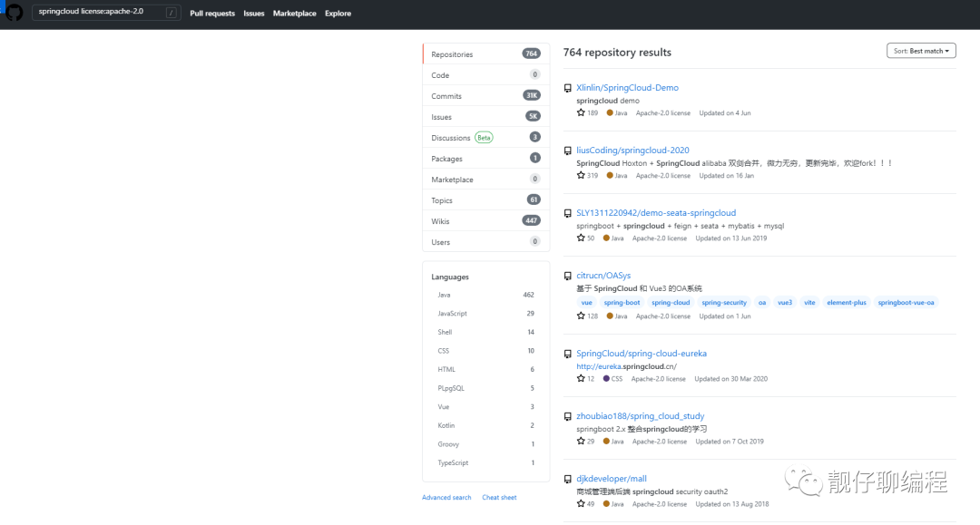Open citrucn/OASys repository
The image size is (980, 525).
[x=603, y=276]
